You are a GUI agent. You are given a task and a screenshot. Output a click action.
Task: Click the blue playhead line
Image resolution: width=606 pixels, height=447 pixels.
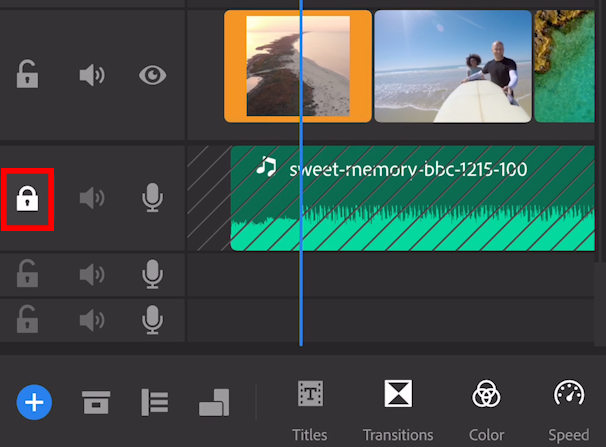coord(301,173)
